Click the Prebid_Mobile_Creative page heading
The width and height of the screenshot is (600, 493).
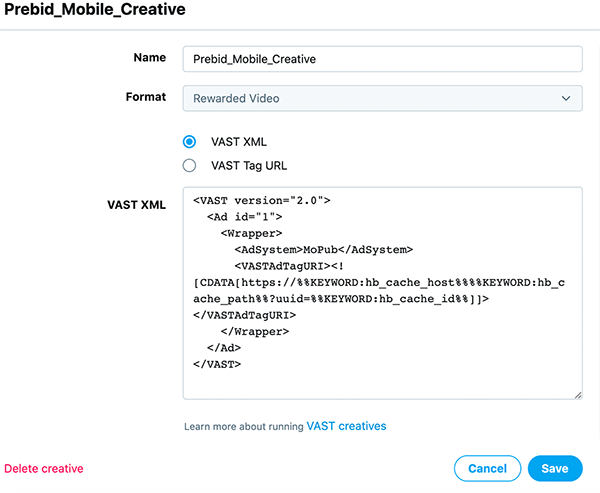pos(95,12)
